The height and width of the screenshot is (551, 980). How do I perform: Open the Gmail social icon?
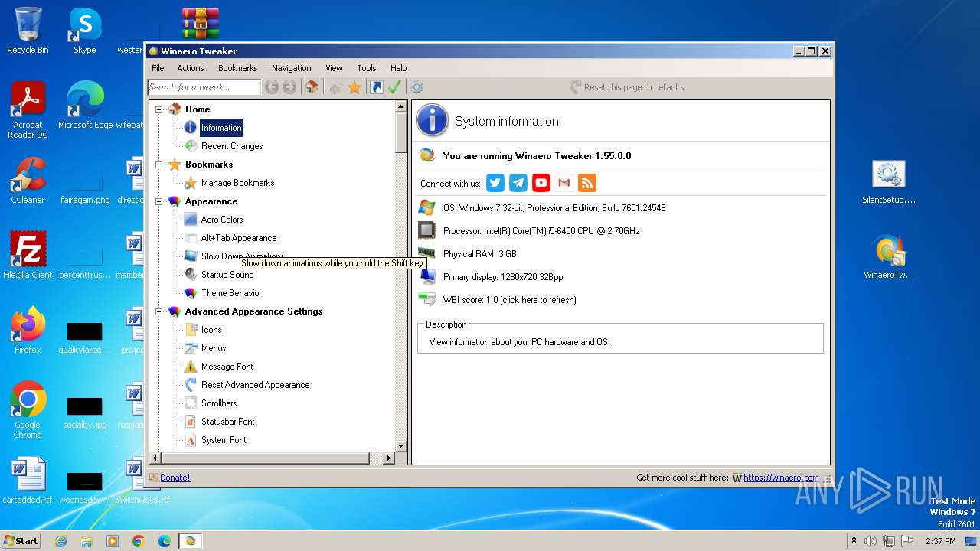(x=564, y=183)
